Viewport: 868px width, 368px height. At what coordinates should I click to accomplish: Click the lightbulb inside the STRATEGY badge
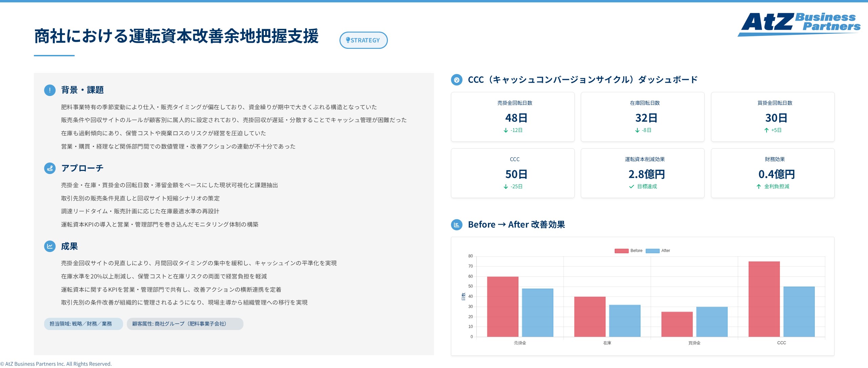[348, 40]
